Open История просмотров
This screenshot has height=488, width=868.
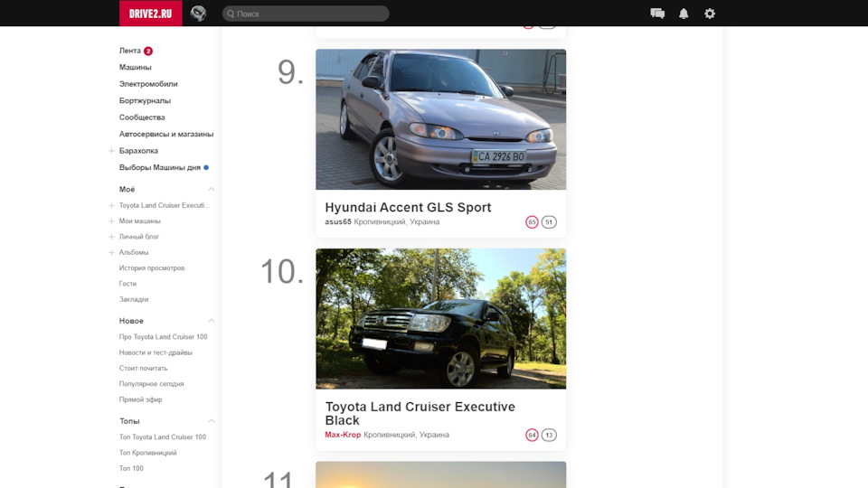(x=152, y=267)
